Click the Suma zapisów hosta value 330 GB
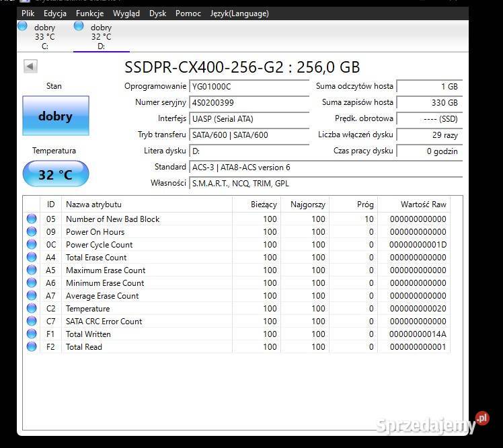Image resolution: width=503 pixels, height=448 pixels. (429, 103)
